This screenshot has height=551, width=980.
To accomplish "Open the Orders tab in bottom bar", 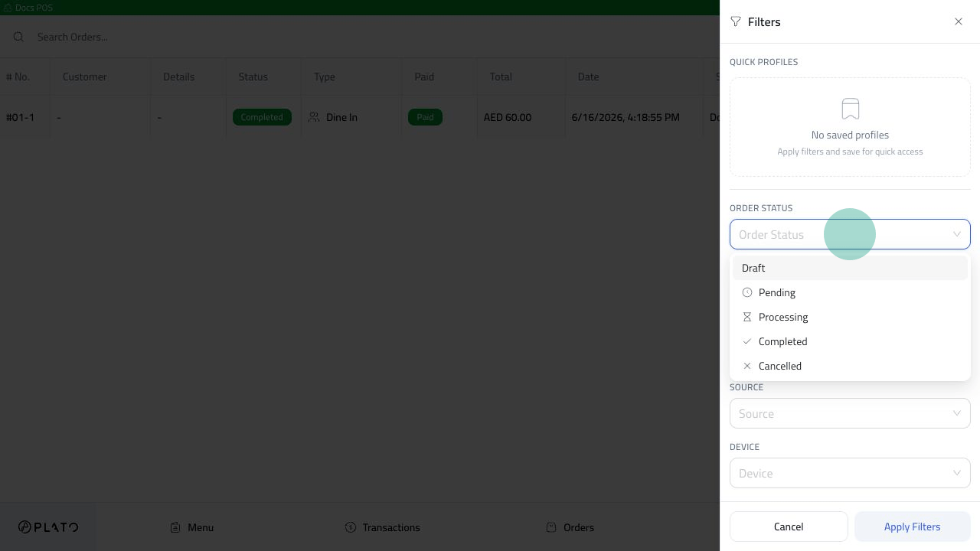I will (x=570, y=527).
